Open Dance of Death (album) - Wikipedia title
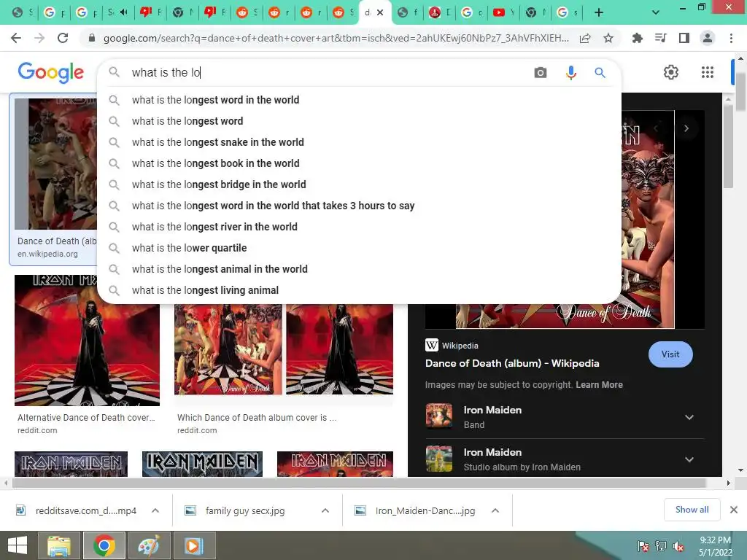The height and width of the screenshot is (560, 747). click(x=512, y=363)
